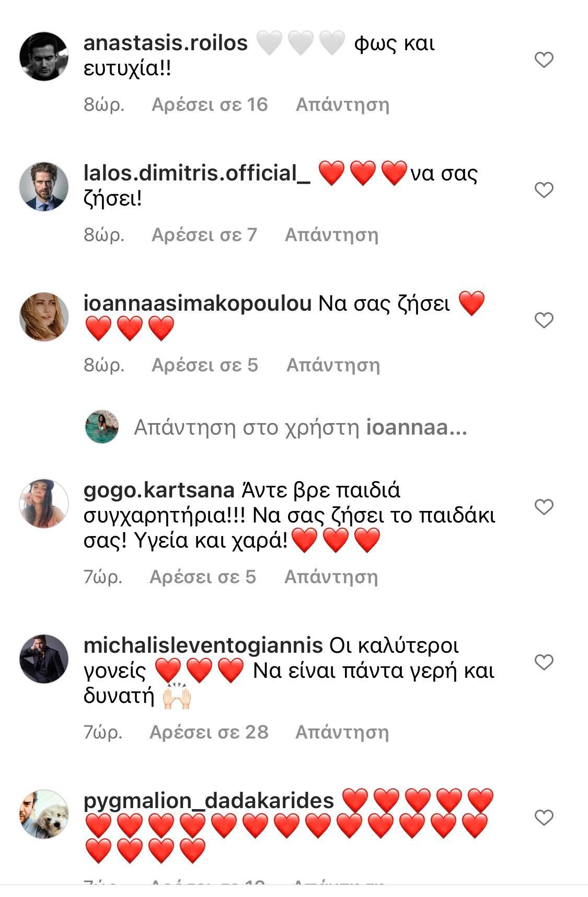This screenshot has height=897, width=588.
Task: Open pygmalion_dadakarides username link
Action: click(x=209, y=801)
